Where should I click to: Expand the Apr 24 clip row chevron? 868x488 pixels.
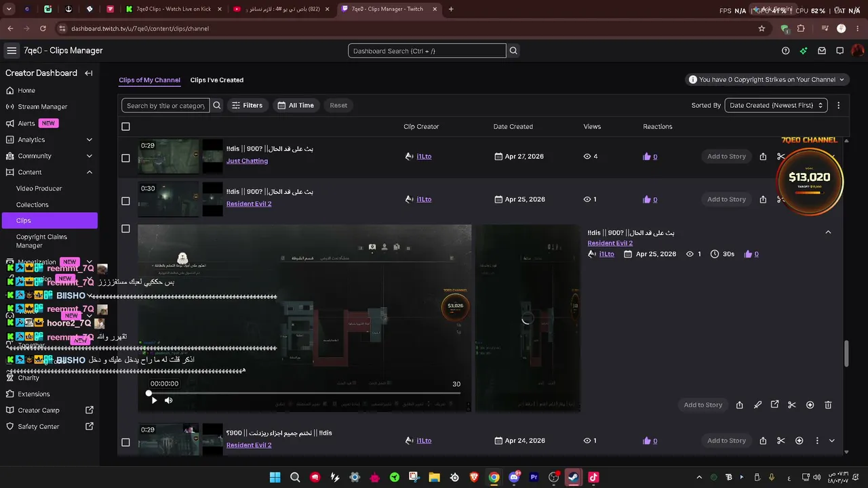coord(831,441)
